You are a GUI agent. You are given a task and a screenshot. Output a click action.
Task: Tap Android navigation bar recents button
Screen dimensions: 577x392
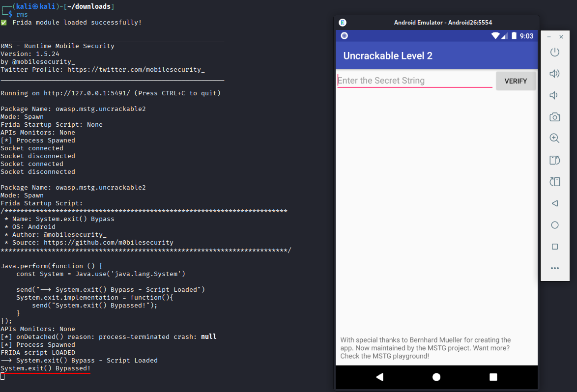point(493,377)
